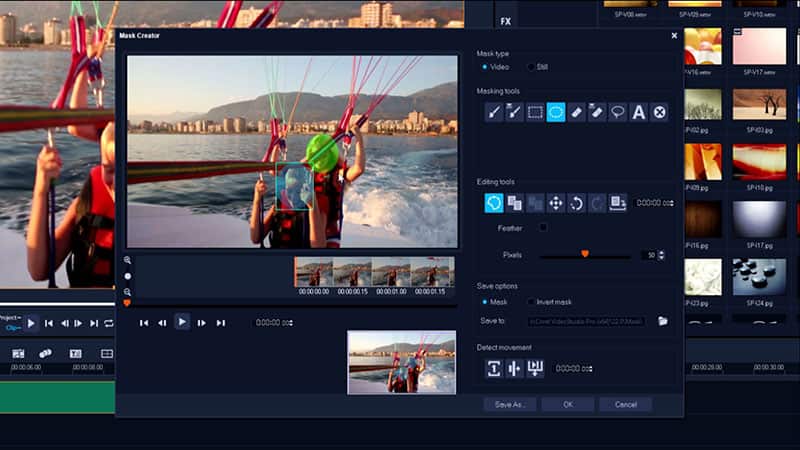This screenshot has height=450, width=800.
Task: Click the rotate mask counterclockwise tool
Action: (576, 203)
